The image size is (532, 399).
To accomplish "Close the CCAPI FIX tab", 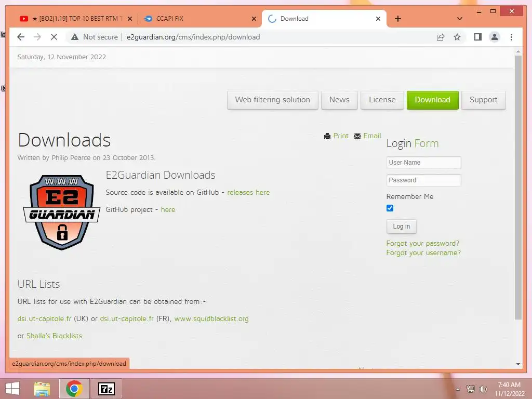I will point(254,19).
